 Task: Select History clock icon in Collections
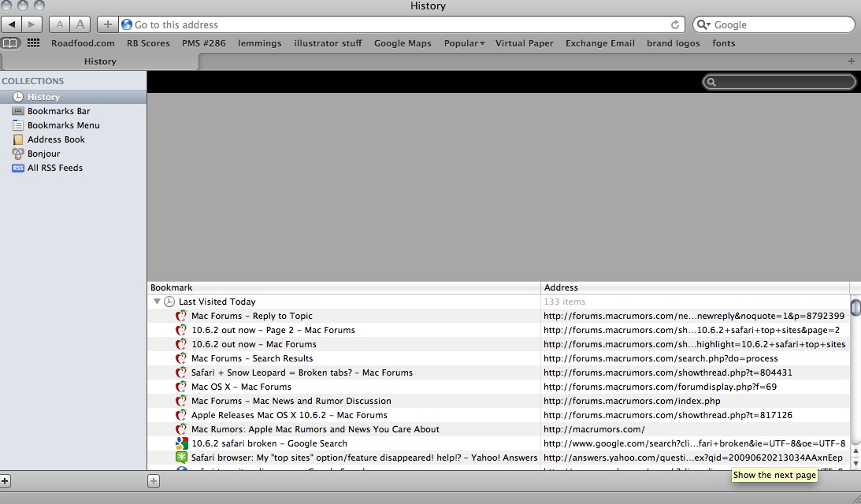18,97
